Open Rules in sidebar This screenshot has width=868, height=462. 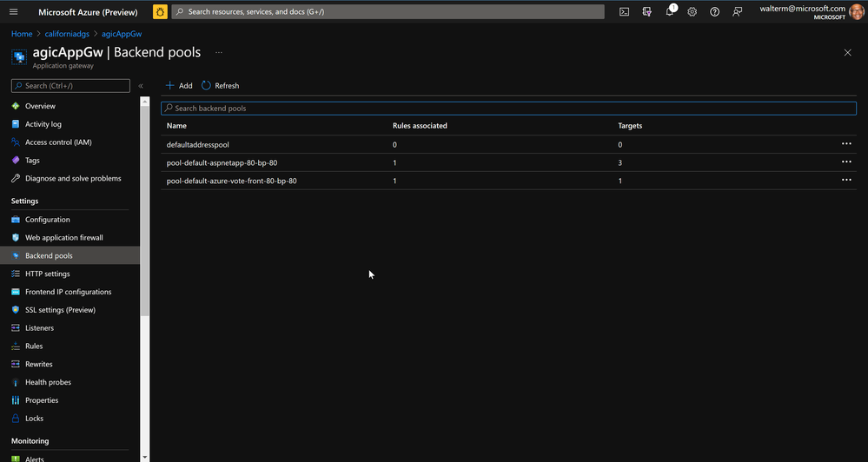pyautogui.click(x=34, y=346)
